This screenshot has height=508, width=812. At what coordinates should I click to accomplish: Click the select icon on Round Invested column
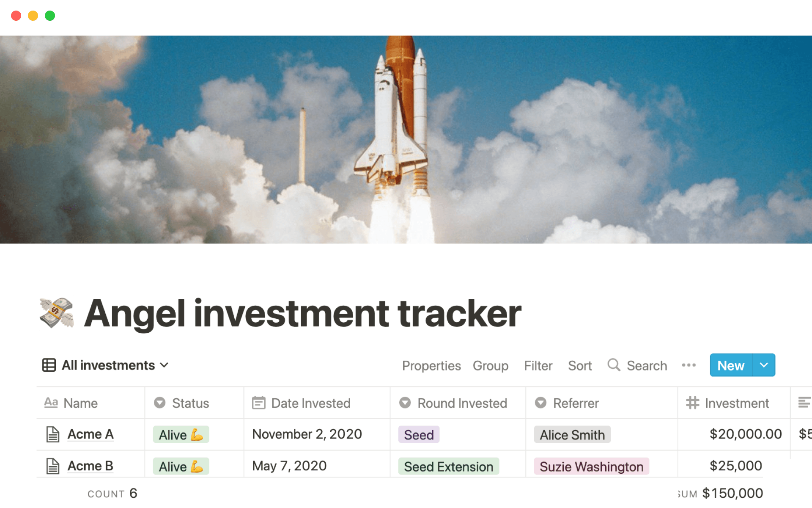tap(405, 403)
